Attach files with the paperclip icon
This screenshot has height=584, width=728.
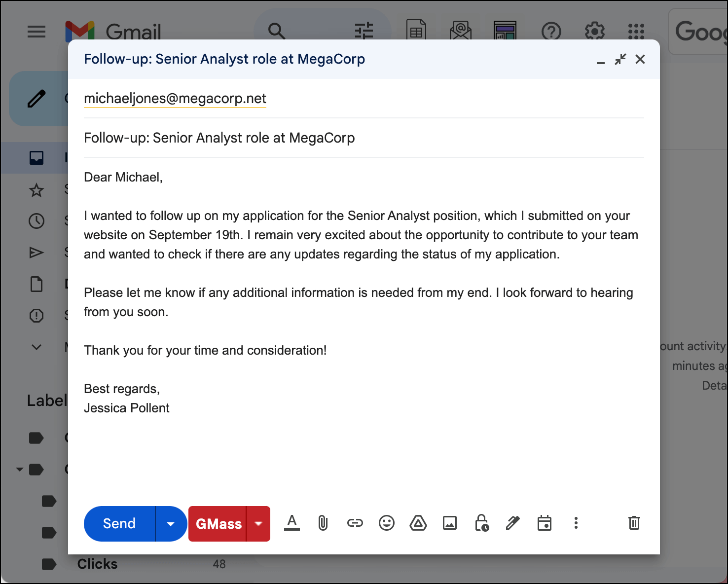[323, 523]
